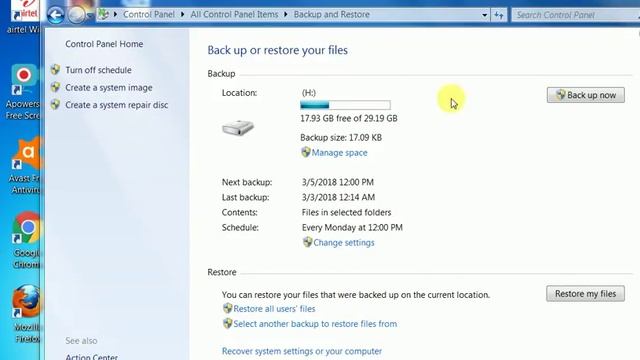
Task: Click next backup time '3/5/2018 12:00 PM'
Action: 338,182
